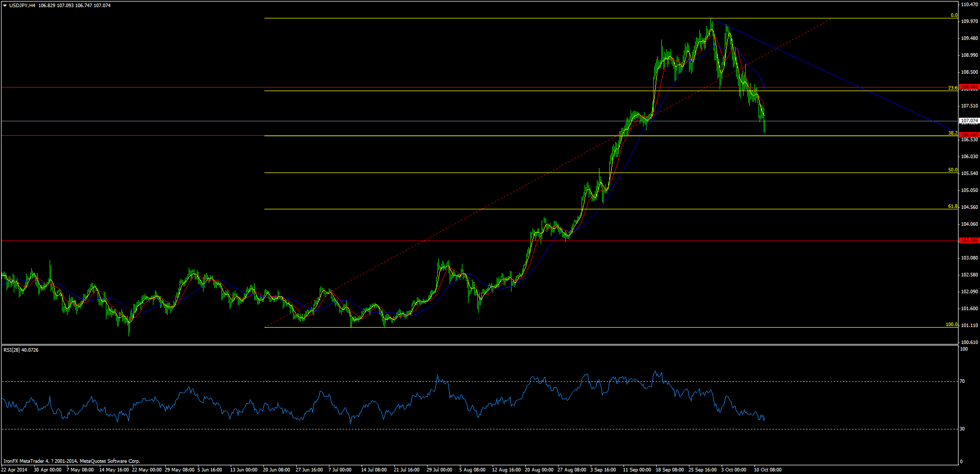This screenshot has height=474, width=980.
Task: Click the 101.110 price scale value
Action: [970, 326]
